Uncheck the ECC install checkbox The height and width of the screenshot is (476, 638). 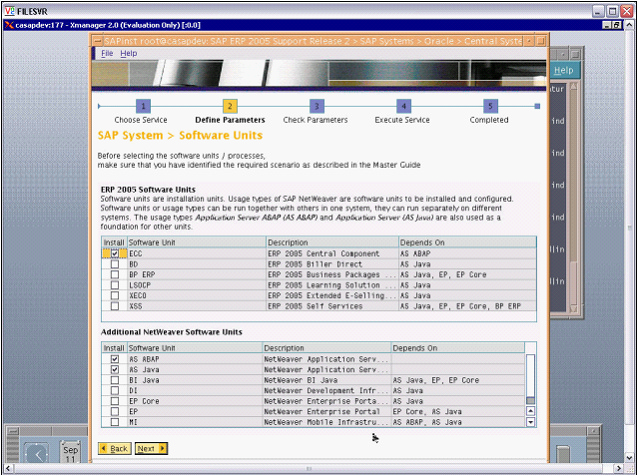pos(114,254)
